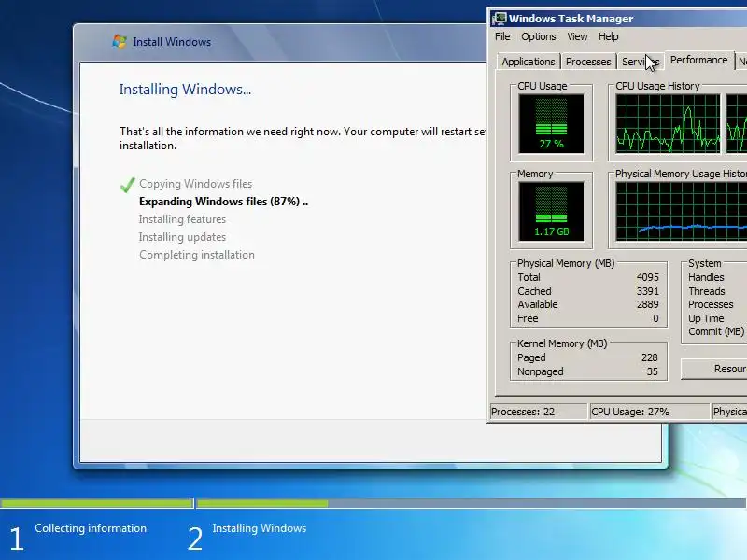Click the 'Up Time' label under System

[706, 318]
